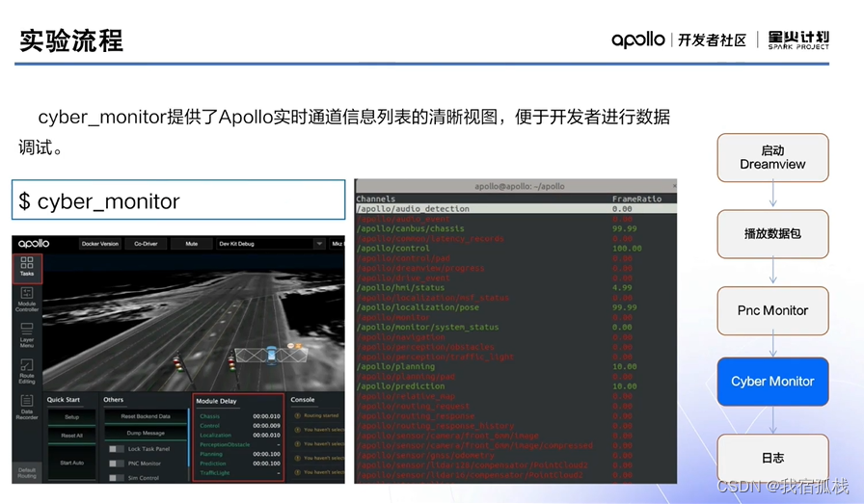This screenshot has height=504, width=864.
Task: Click the 启动 Dreamview flow step
Action: [x=772, y=157]
